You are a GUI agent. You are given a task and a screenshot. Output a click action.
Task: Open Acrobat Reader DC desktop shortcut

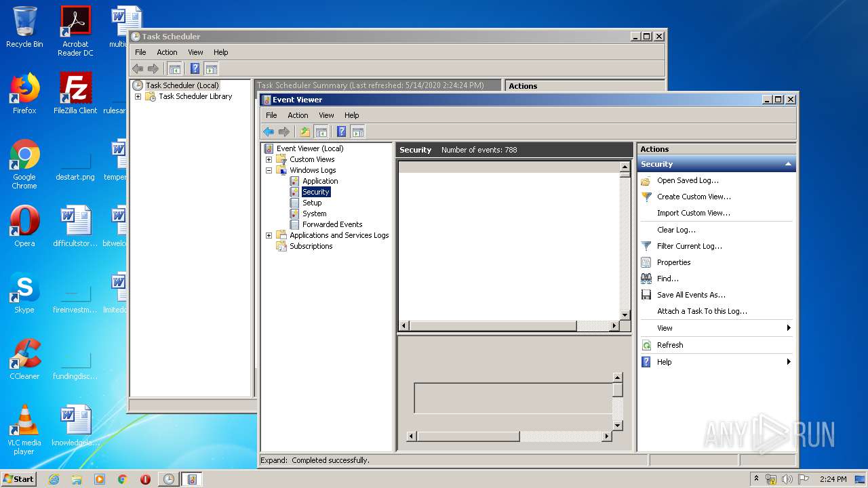pos(75,31)
